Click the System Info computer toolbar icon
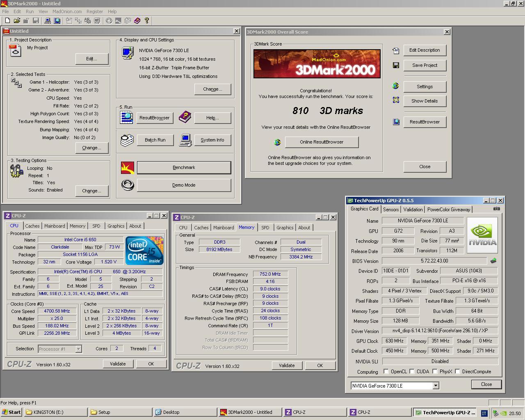This screenshot has height=420, width=525. [48, 21]
